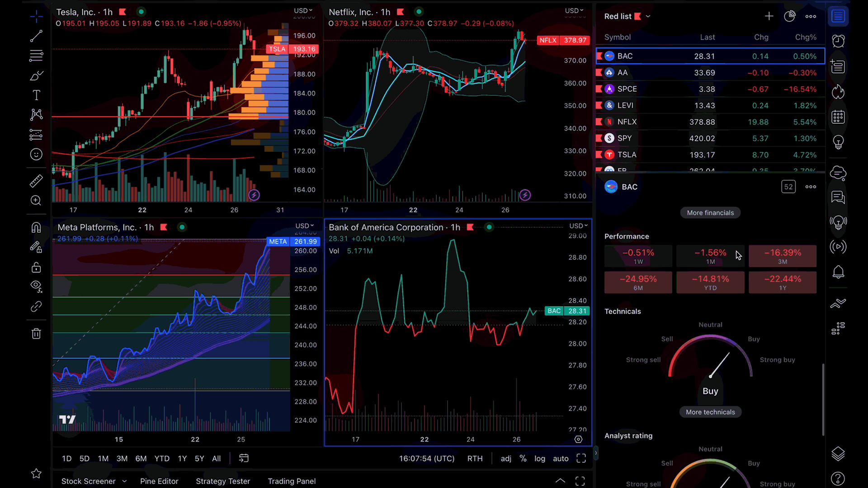
Task: Select the crosshair cursor tool
Action: point(36,17)
